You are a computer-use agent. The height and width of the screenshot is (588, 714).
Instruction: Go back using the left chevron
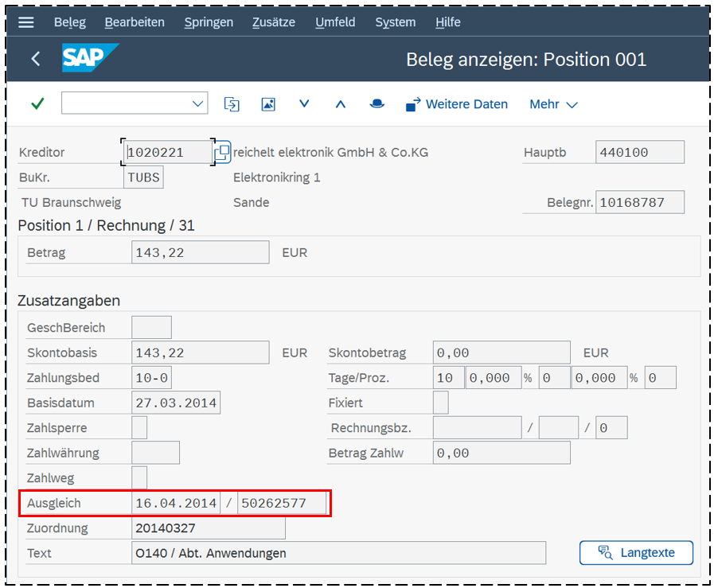35,59
